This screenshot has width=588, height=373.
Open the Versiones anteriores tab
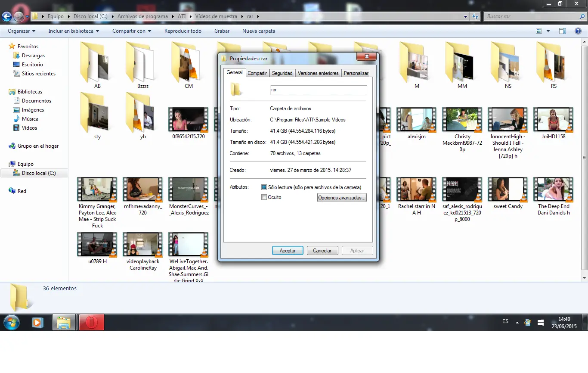[318, 73]
